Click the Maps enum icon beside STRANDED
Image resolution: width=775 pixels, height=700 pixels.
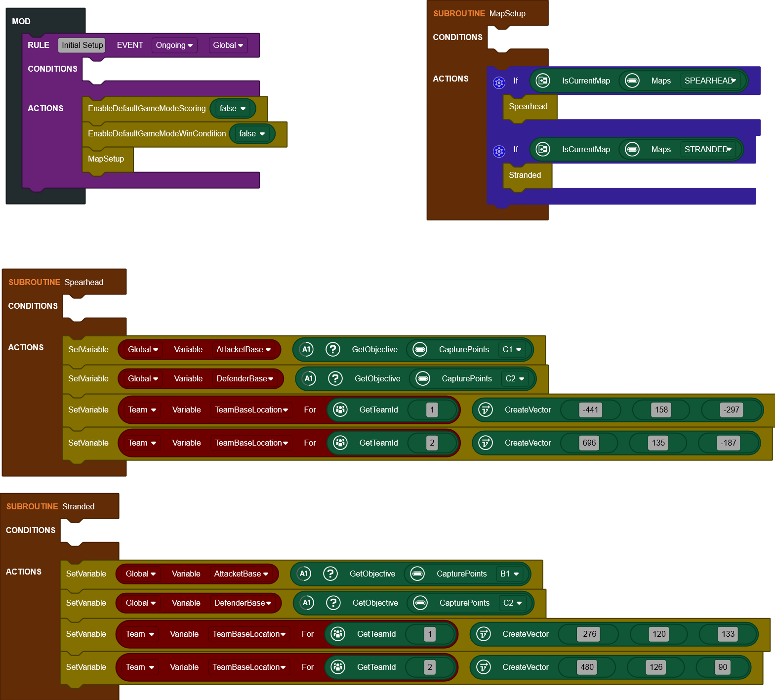pyautogui.click(x=632, y=149)
